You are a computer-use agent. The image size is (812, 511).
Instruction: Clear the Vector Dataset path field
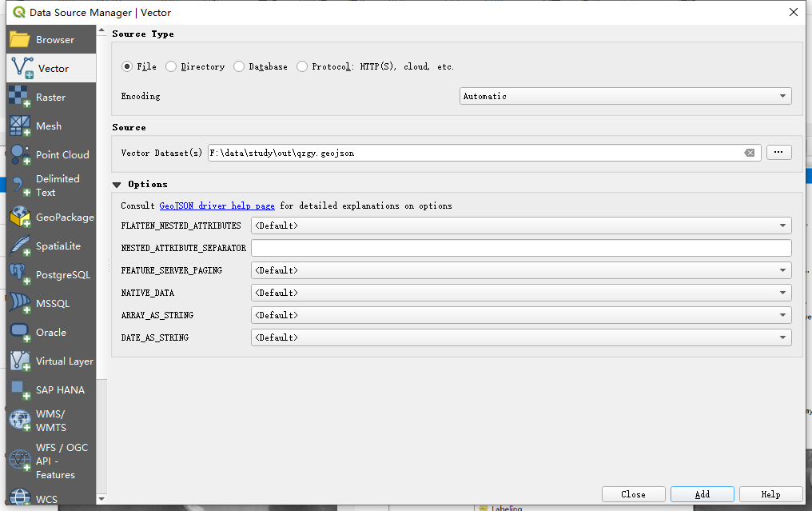[750, 153]
